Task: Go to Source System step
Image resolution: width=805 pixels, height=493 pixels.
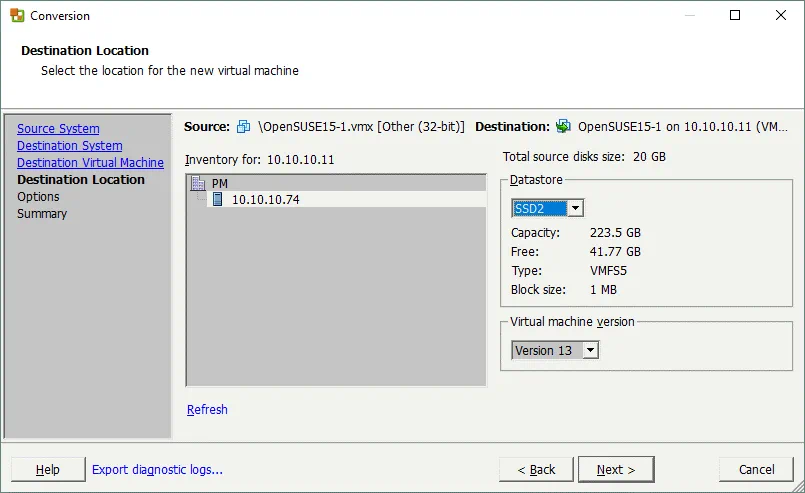Action: point(58,129)
